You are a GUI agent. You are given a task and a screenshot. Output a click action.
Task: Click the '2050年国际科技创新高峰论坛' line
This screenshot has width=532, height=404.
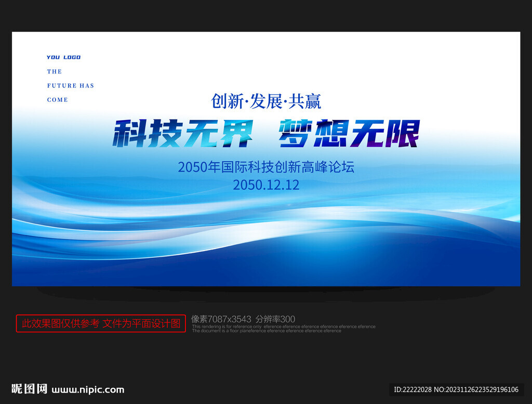[266, 167]
